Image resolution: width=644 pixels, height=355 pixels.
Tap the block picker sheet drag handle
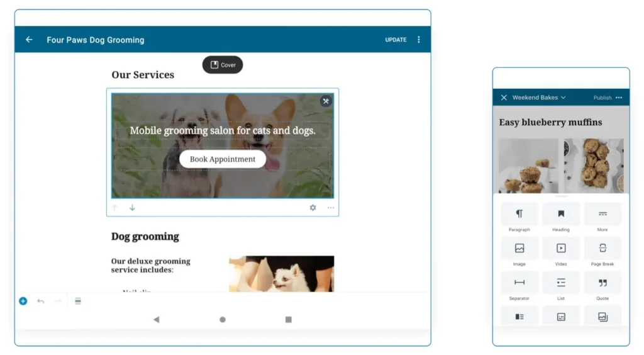point(561,196)
